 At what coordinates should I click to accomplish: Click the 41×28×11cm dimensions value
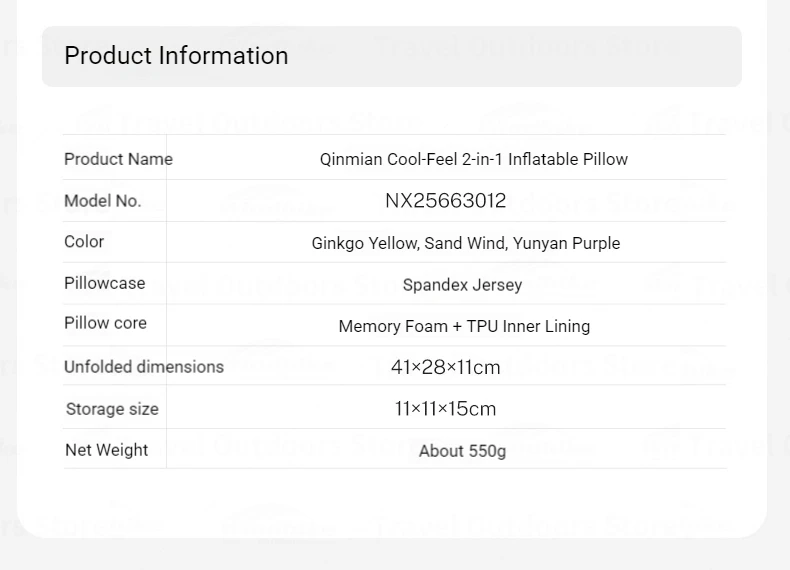(445, 367)
